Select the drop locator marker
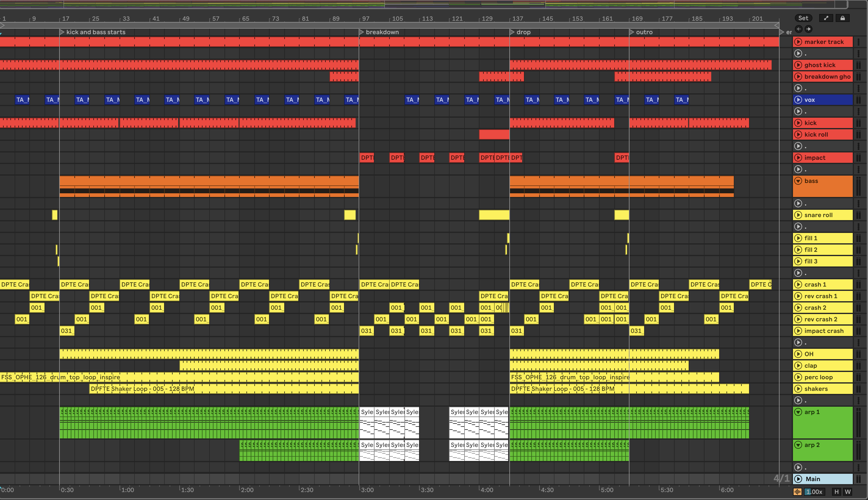 point(512,32)
